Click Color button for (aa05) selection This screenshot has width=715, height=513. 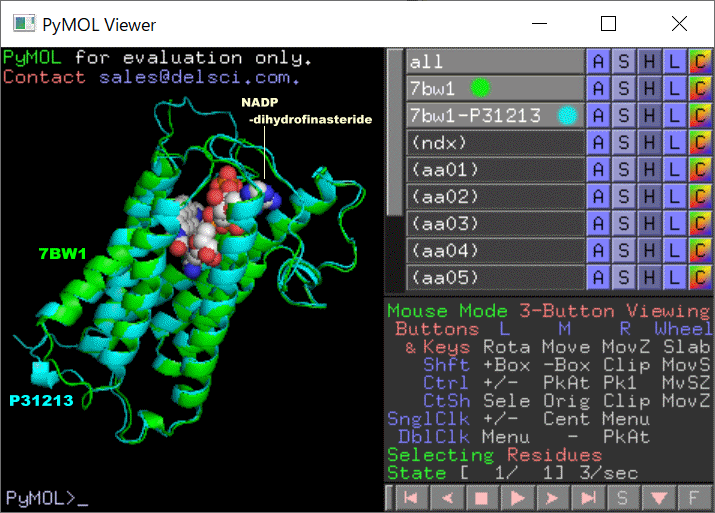(x=700, y=277)
